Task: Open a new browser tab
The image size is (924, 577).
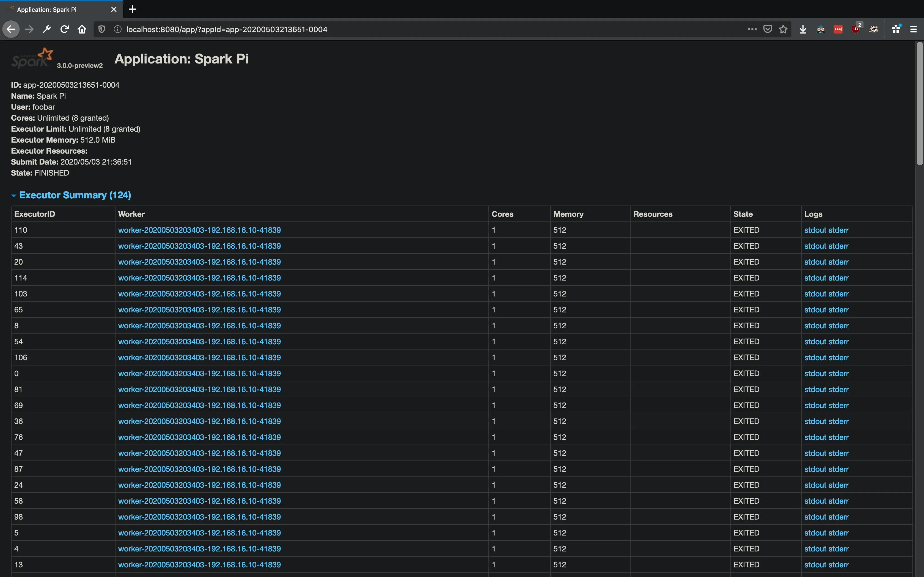Action: tap(133, 9)
